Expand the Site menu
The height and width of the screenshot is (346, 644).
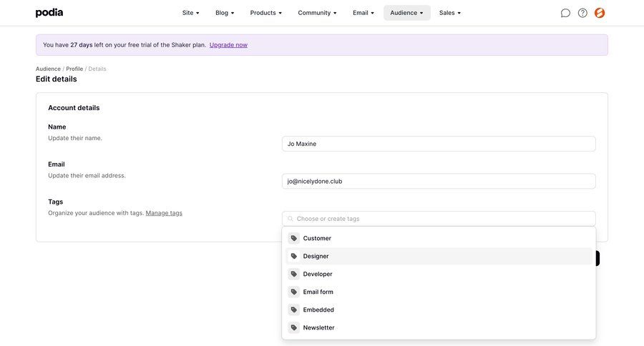point(190,13)
